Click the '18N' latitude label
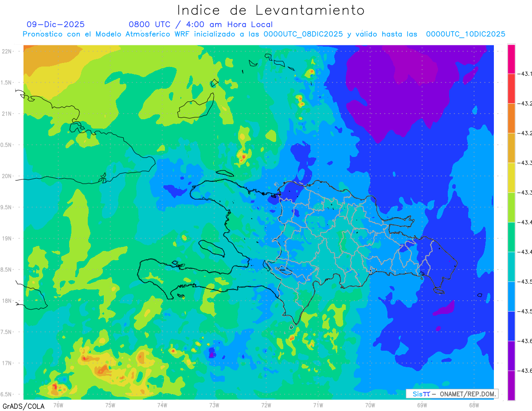This screenshot has width=532, height=411. coord(8,301)
